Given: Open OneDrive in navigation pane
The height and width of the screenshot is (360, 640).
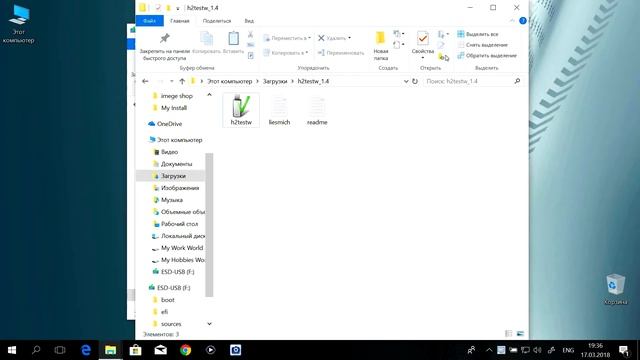Looking at the screenshot, I should (168, 124).
